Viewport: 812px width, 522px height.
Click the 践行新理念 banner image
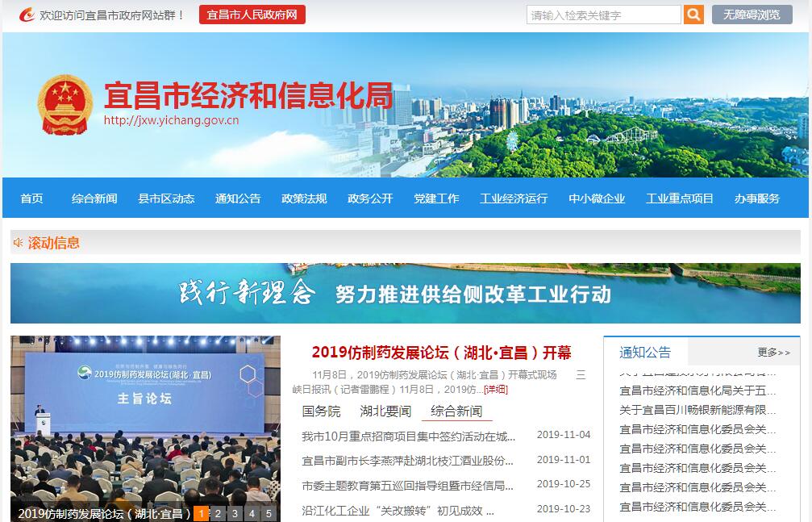[x=406, y=294]
